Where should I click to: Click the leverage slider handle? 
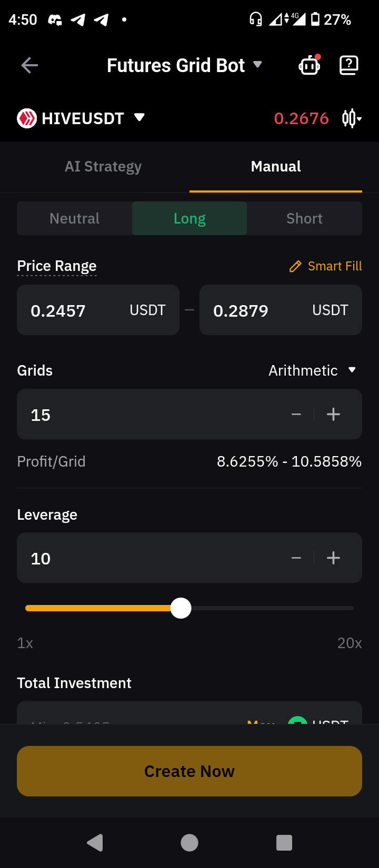pos(181,608)
